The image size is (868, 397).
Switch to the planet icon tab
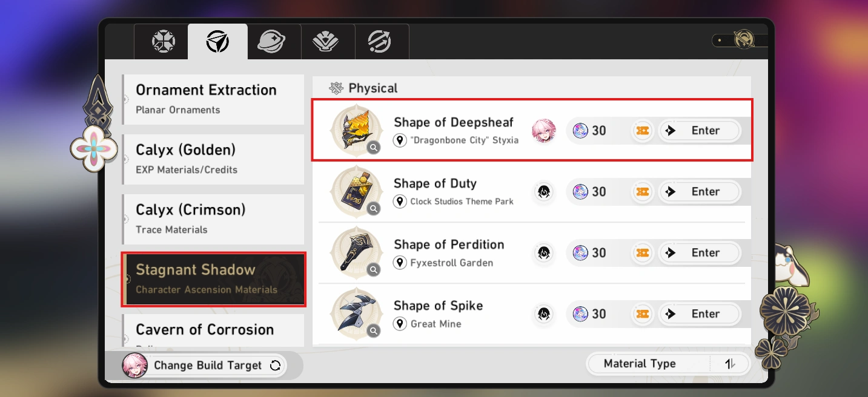point(271,42)
